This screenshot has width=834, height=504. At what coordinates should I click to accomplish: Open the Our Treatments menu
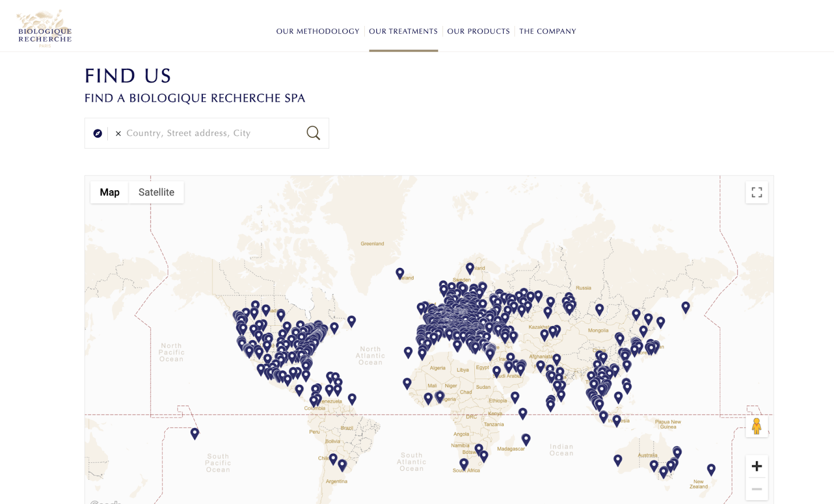click(403, 31)
